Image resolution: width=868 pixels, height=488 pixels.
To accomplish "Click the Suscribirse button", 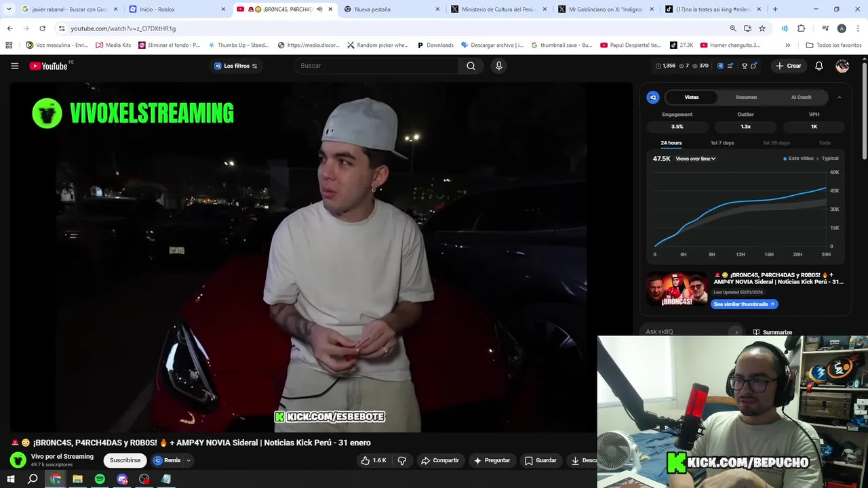I will (x=125, y=460).
